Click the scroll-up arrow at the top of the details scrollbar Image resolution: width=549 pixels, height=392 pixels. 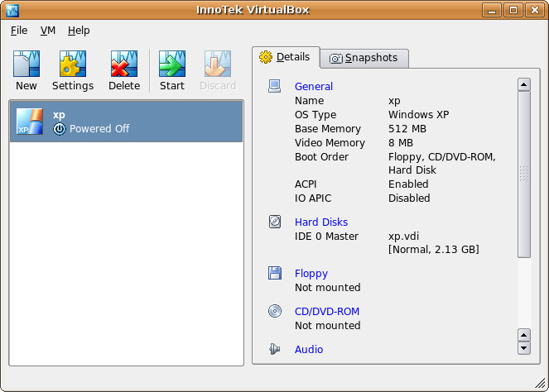click(524, 84)
